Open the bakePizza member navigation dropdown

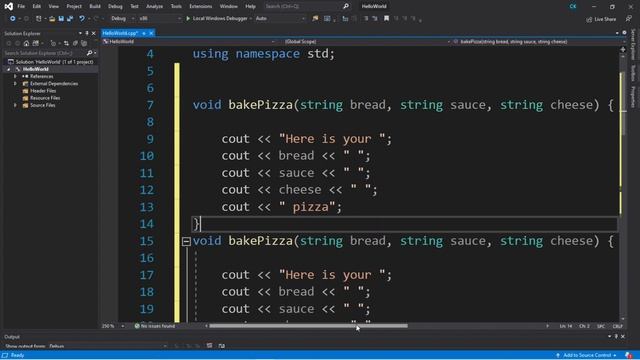click(x=538, y=42)
